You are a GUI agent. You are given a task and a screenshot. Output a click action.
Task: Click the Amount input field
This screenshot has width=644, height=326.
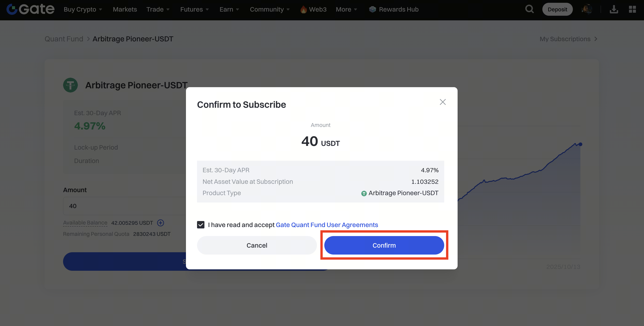125,206
